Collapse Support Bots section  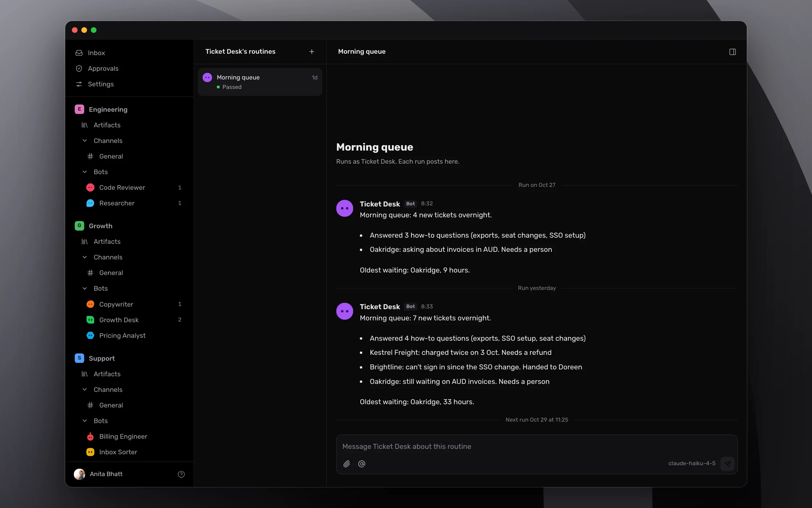click(x=84, y=421)
